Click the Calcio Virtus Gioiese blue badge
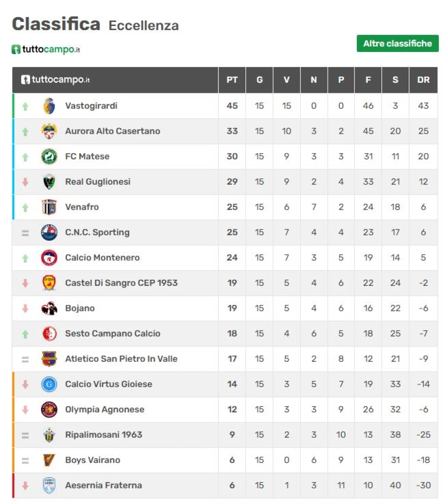 coord(49,384)
